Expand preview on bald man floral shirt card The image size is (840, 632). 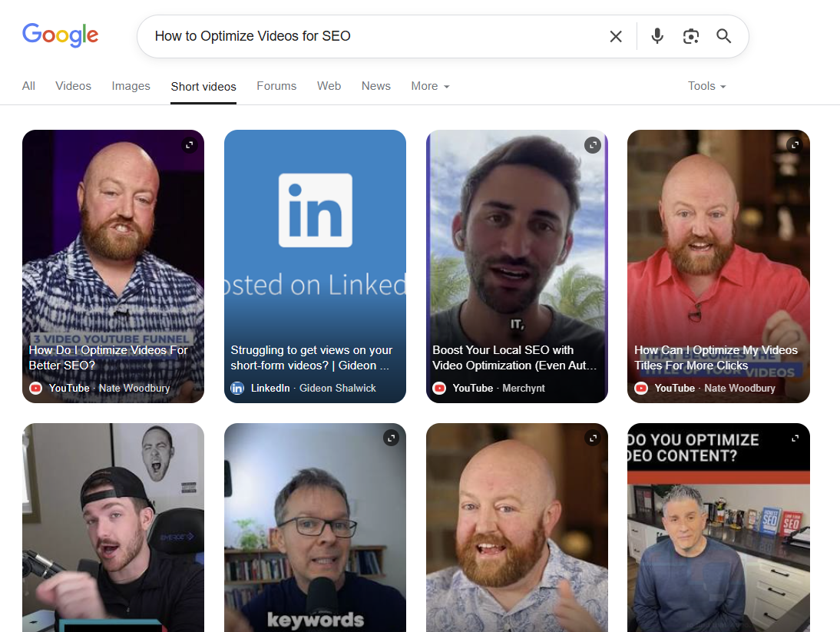tap(593, 438)
